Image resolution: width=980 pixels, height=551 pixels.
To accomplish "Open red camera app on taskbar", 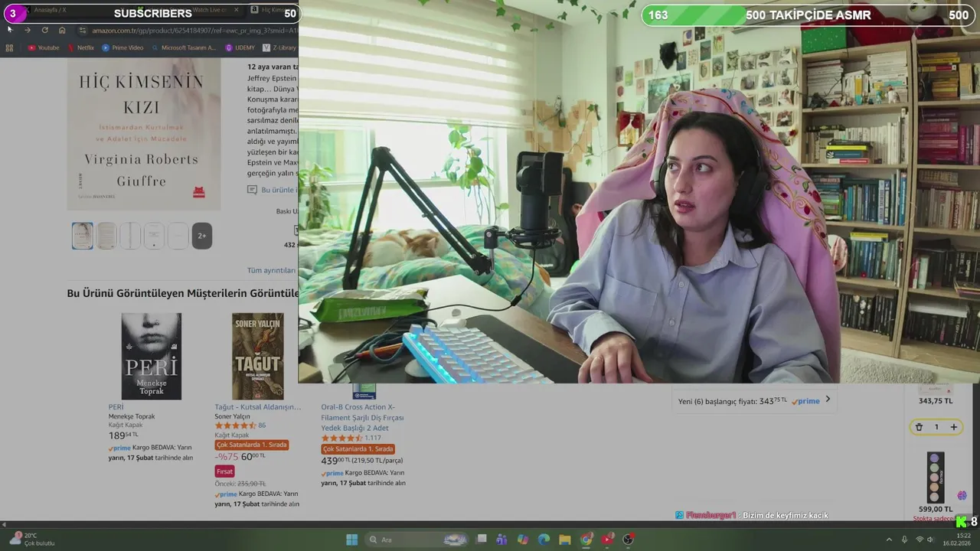I will click(607, 540).
